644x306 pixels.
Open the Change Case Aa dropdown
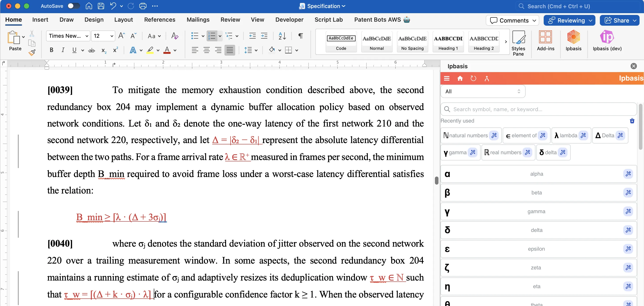(154, 36)
